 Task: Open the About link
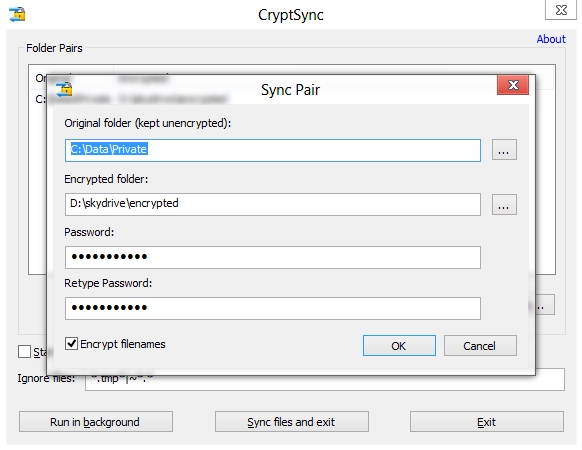[551, 39]
